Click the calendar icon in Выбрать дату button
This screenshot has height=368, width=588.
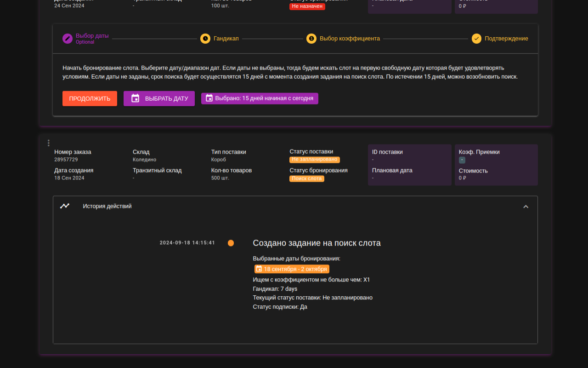pyautogui.click(x=136, y=98)
